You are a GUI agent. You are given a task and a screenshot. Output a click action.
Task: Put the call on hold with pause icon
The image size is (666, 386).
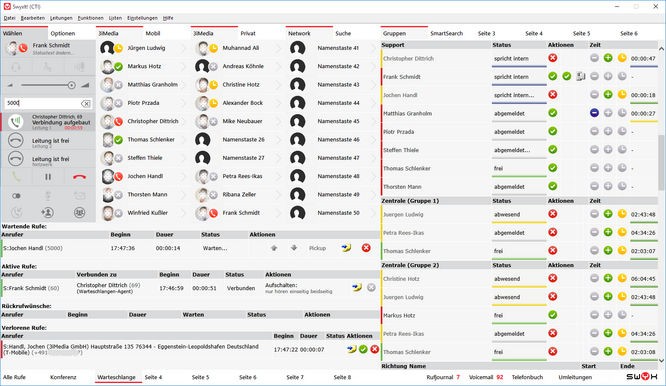coord(48,177)
